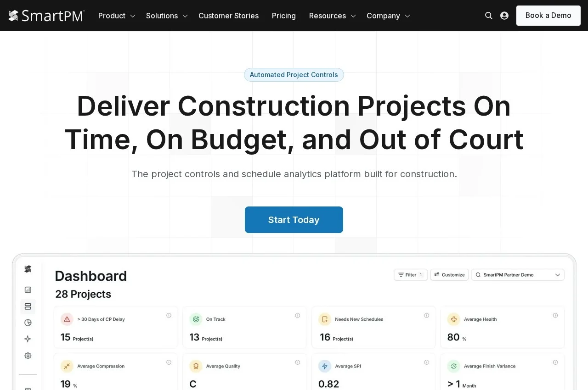Expand the Product menu
This screenshot has width=588, height=390.
pos(117,16)
